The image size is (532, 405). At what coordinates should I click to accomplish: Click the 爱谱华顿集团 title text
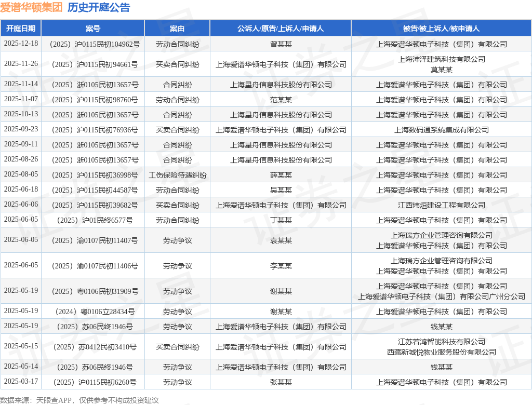click(x=31, y=7)
